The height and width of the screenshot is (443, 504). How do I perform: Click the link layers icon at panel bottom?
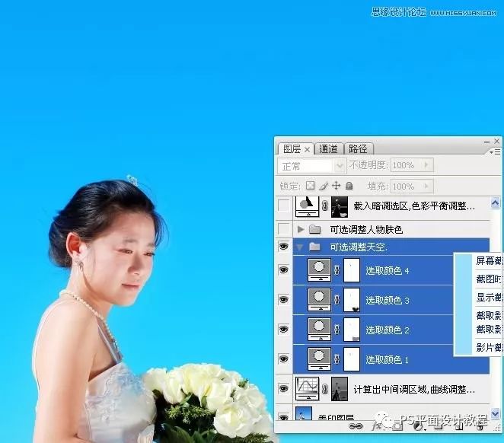356,425
